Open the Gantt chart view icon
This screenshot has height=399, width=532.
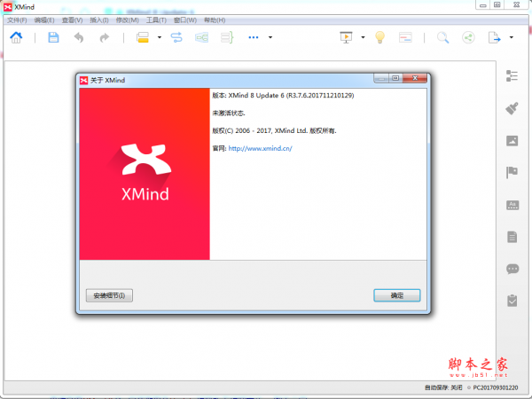point(405,37)
